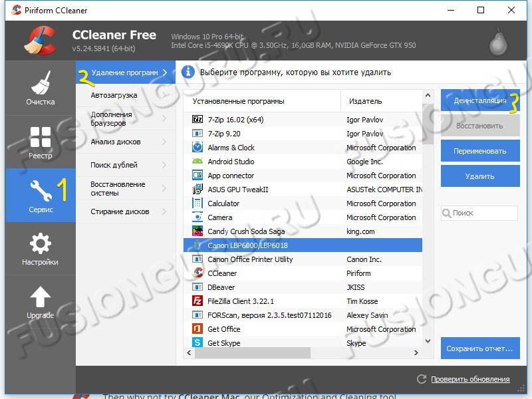
Task: Click the refresh icon beside Проверить обновления
Action: 422,379
